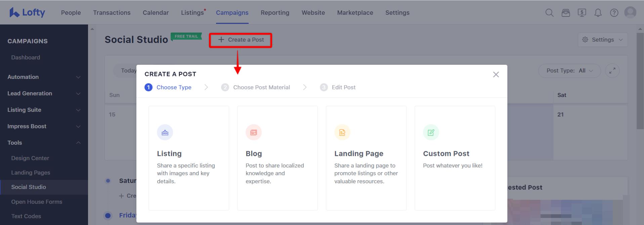Screen dimensions: 644x225
Task: Go to the Reporting menu
Action: (x=275, y=13)
